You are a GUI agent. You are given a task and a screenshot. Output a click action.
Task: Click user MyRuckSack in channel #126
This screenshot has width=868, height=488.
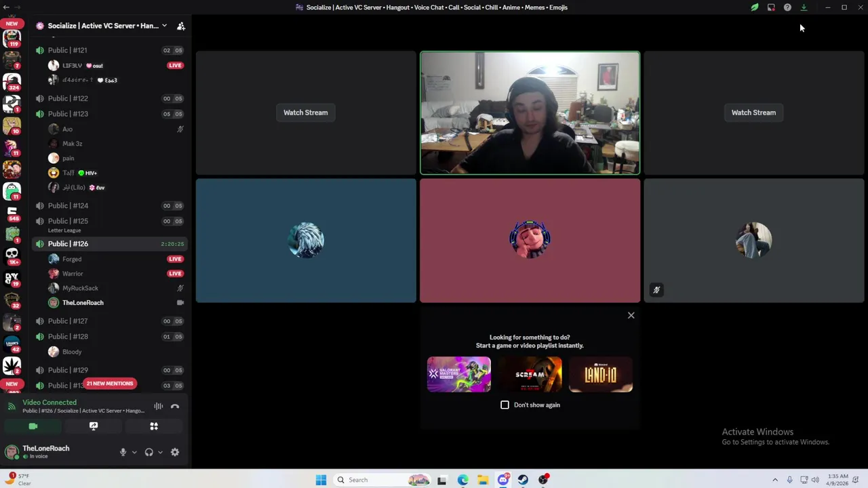pos(116,288)
